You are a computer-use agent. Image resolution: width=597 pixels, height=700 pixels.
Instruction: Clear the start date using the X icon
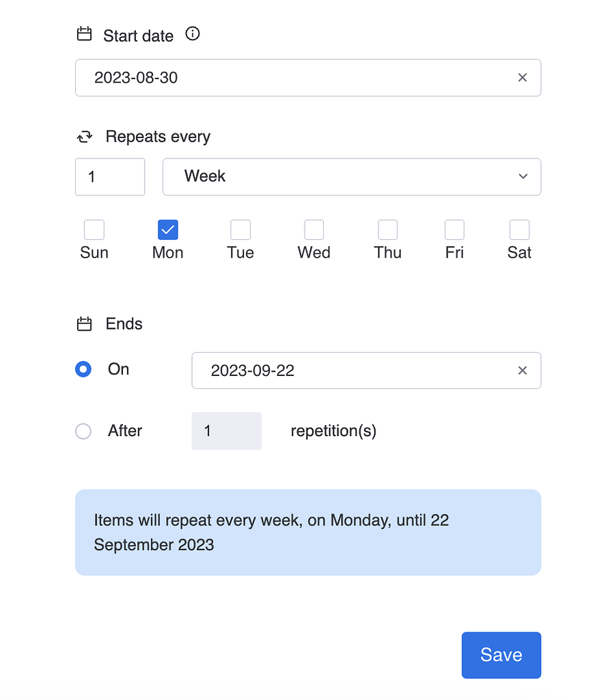click(523, 77)
